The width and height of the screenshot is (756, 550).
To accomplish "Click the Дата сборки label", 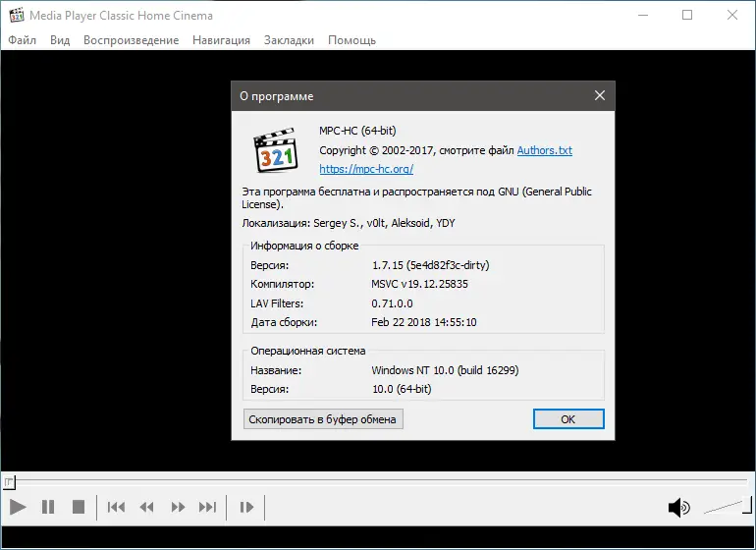I will tap(284, 322).
